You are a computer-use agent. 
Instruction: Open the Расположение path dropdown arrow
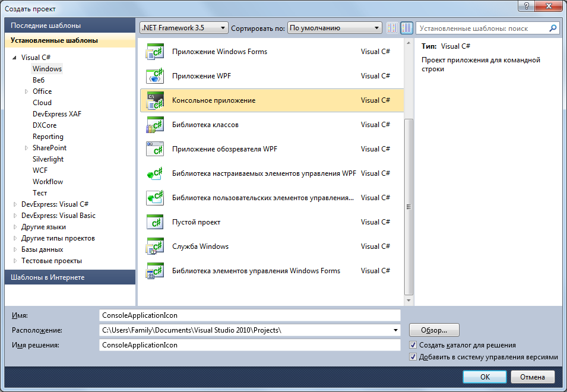395,330
